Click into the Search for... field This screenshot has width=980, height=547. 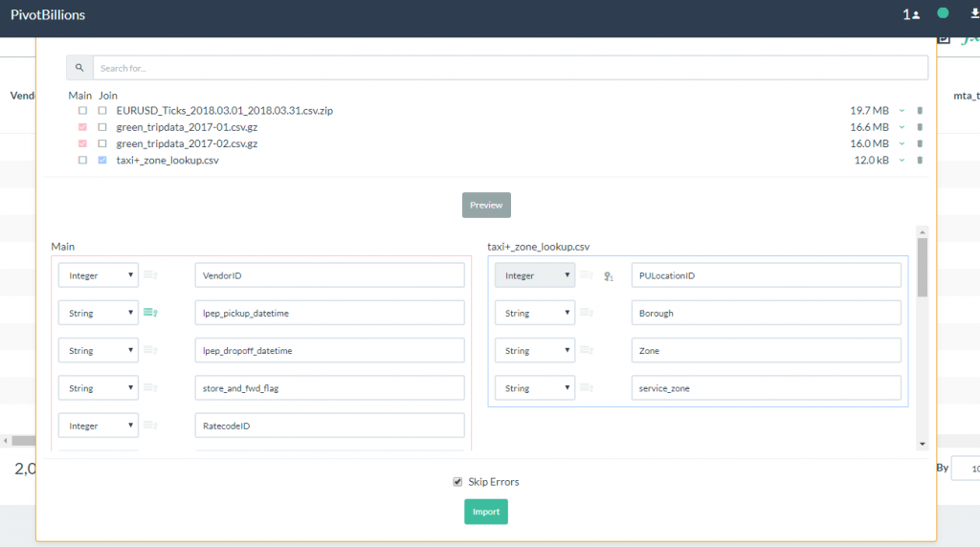509,68
